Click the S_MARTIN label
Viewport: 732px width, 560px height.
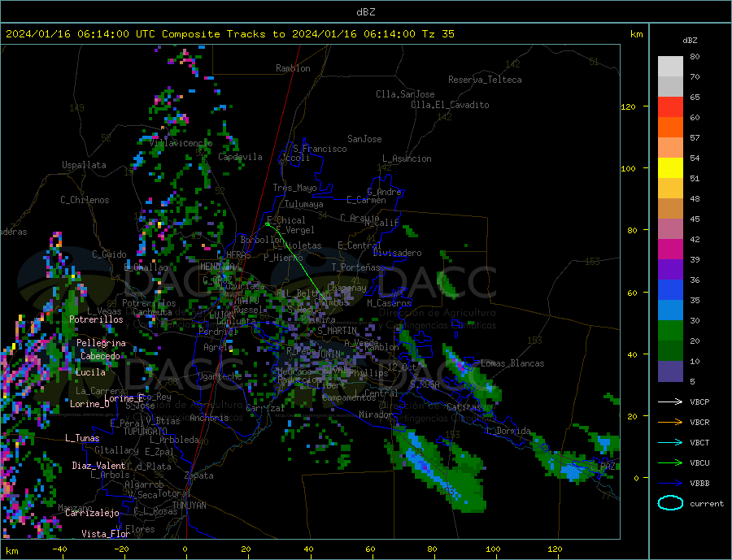point(337,331)
